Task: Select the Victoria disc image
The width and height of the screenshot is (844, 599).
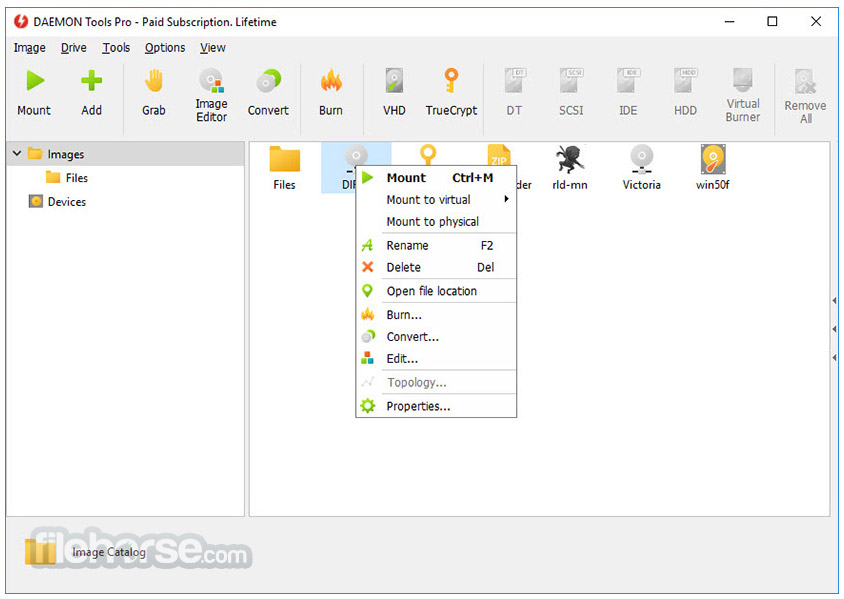Action: click(641, 168)
